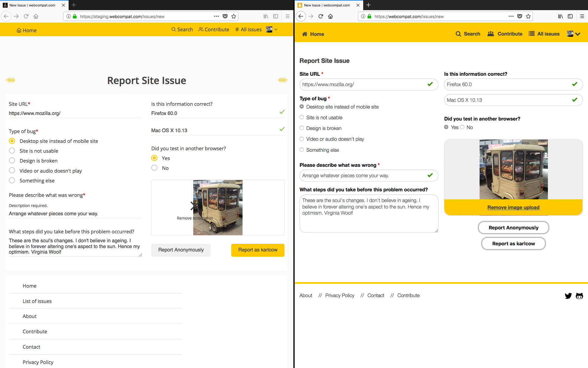Click Site URL field on right form
This screenshot has width=588, height=368.
click(364, 84)
